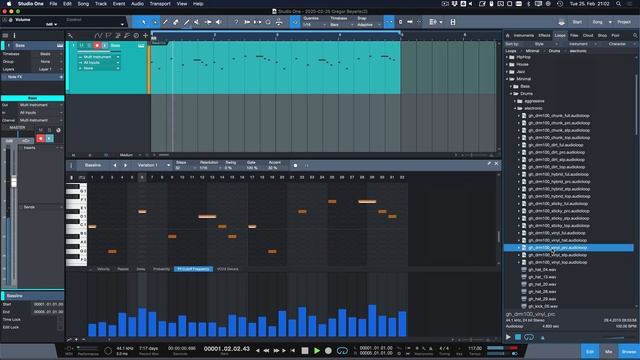Screen dimensions: 640x360
Task: Detach the pattern editor panel
Action: pos(489,164)
